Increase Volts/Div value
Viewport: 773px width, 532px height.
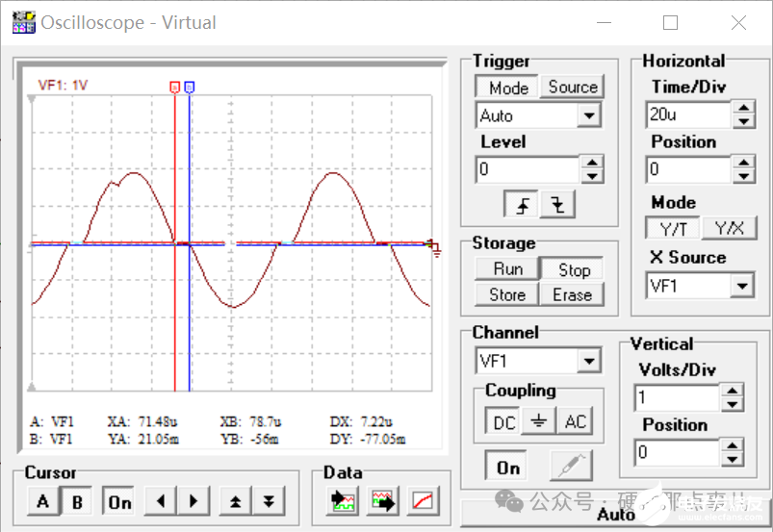click(732, 392)
